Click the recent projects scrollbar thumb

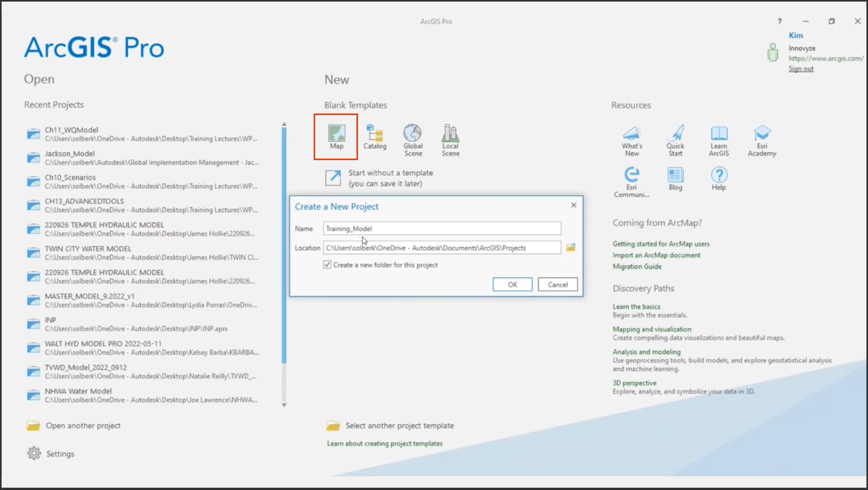click(284, 245)
